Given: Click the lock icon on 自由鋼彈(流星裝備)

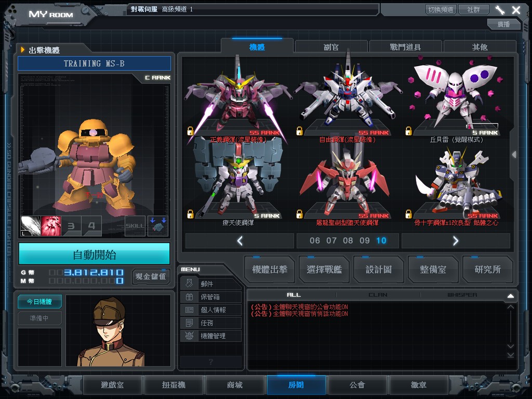Looking at the screenshot, I should pyautogui.click(x=299, y=131).
